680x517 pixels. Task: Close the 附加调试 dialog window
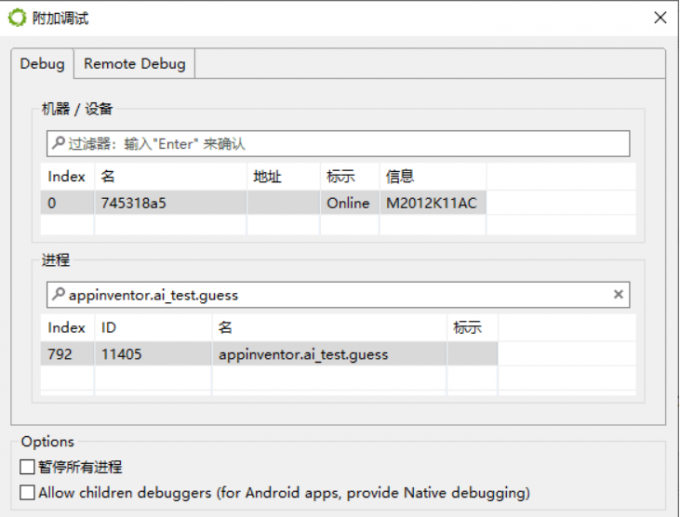pyautogui.click(x=659, y=17)
